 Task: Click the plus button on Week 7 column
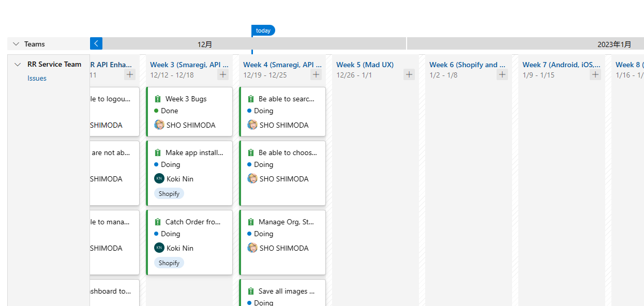pyautogui.click(x=595, y=74)
